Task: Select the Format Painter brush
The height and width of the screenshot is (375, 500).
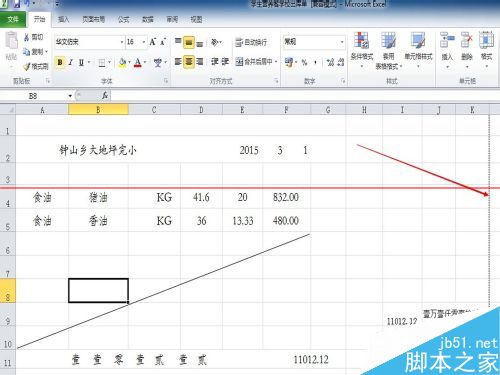Action: (x=27, y=66)
